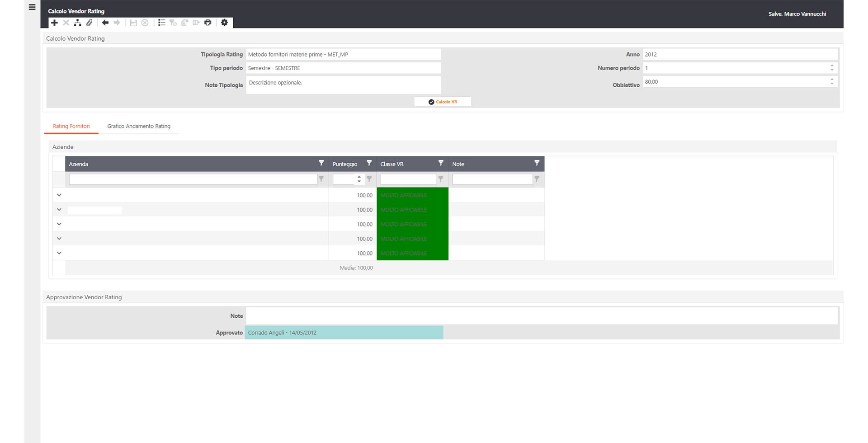Click the paperclip attachments icon
The image size is (868, 443).
click(x=89, y=23)
